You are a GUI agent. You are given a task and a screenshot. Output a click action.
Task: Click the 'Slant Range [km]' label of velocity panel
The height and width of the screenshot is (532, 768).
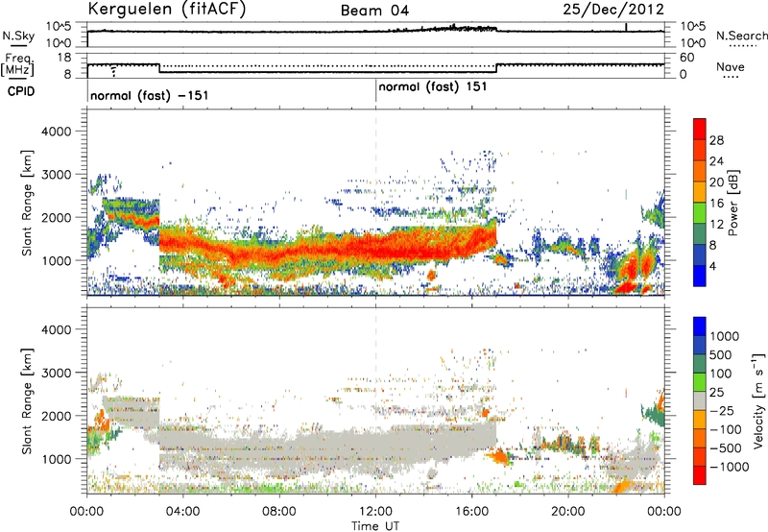pyautogui.click(x=27, y=400)
